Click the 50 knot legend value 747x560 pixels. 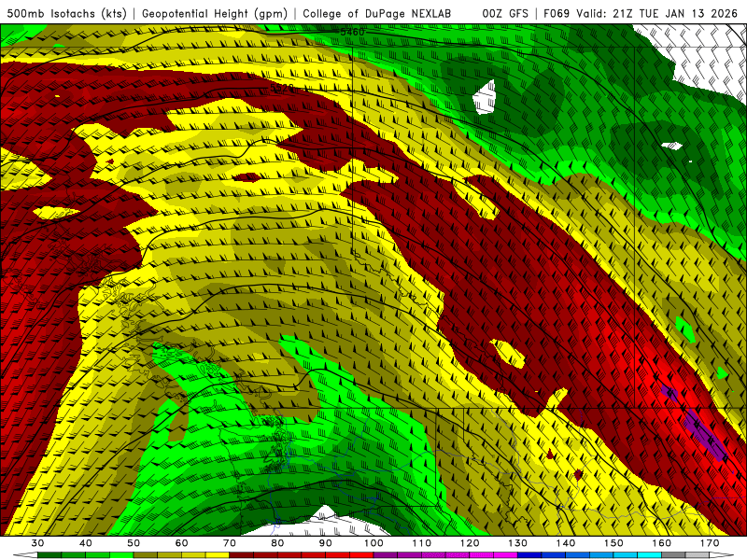pyautogui.click(x=134, y=543)
